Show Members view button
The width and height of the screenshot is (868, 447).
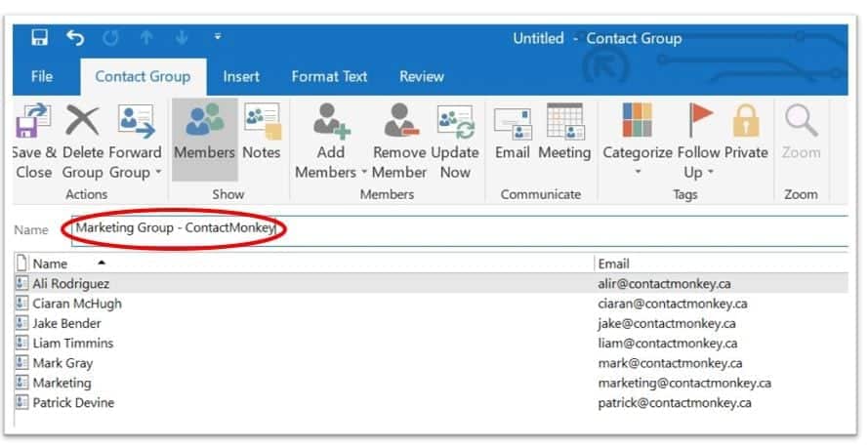(204, 140)
